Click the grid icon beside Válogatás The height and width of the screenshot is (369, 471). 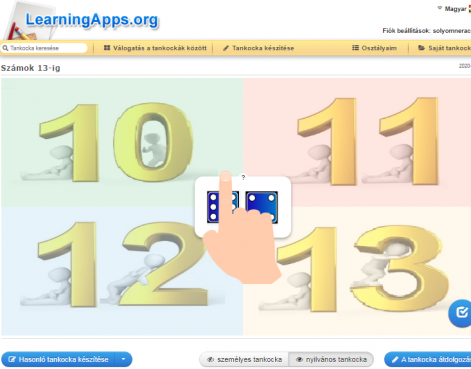tap(107, 48)
